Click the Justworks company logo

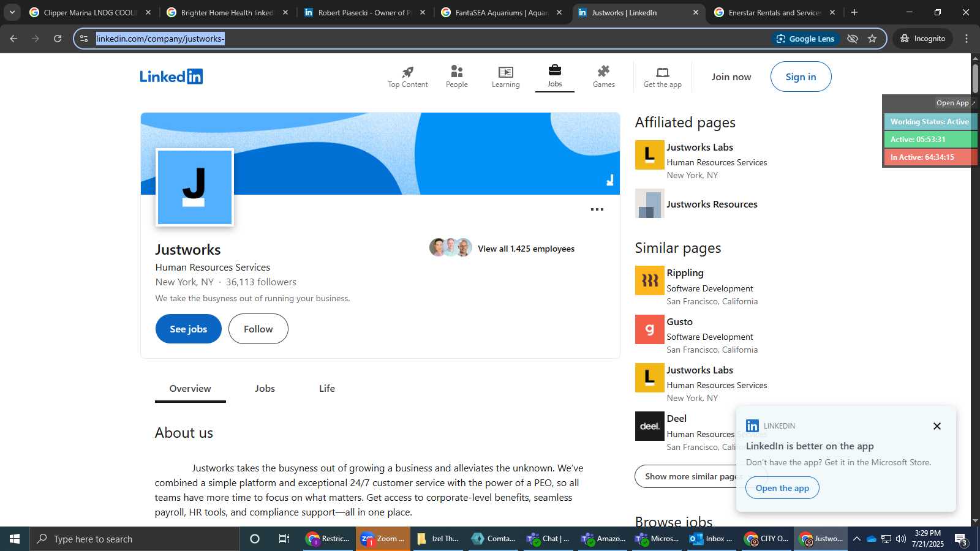pyautogui.click(x=195, y=187)
